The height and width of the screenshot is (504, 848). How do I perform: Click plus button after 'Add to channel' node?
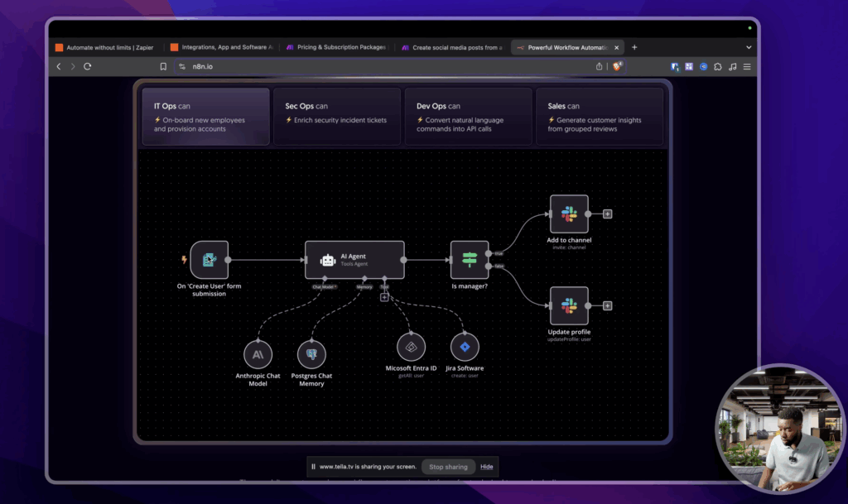pyautogui.click(x=608, y=214)
